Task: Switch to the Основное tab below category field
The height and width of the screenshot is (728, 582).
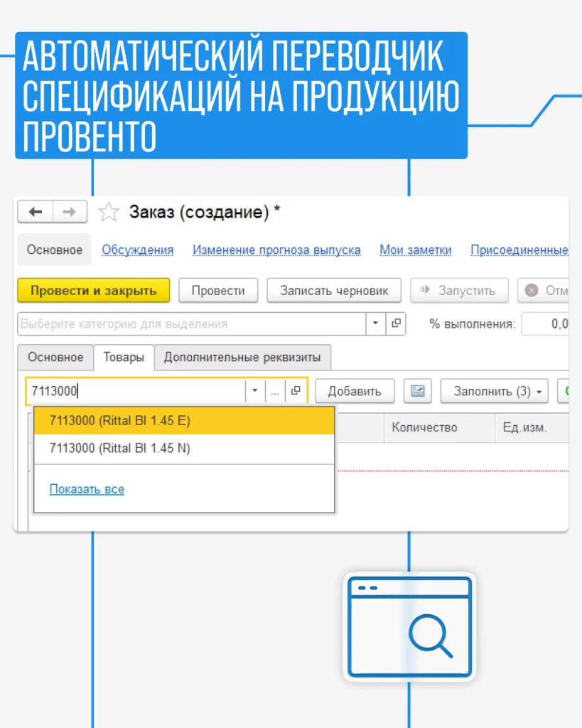Action: pos(55,357)
